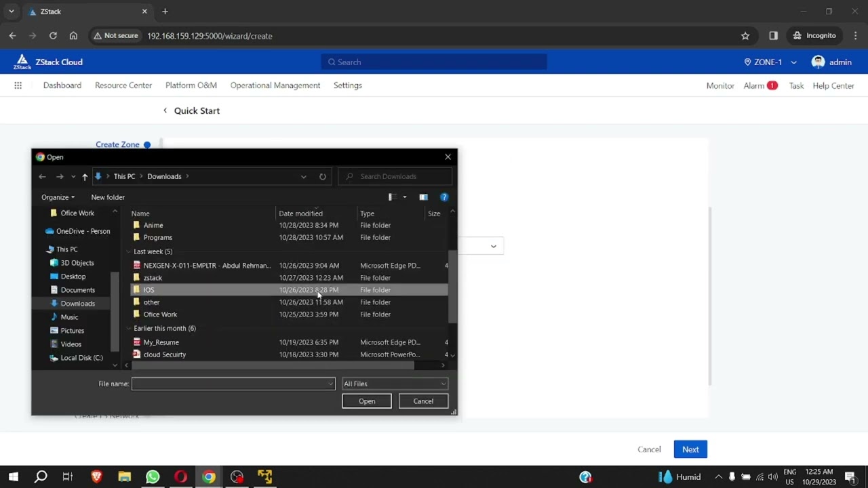Image resolution: width=868 pixels, height=488 pixels.
Task: Go to the Dashboard tab
Action: point(62,85)
